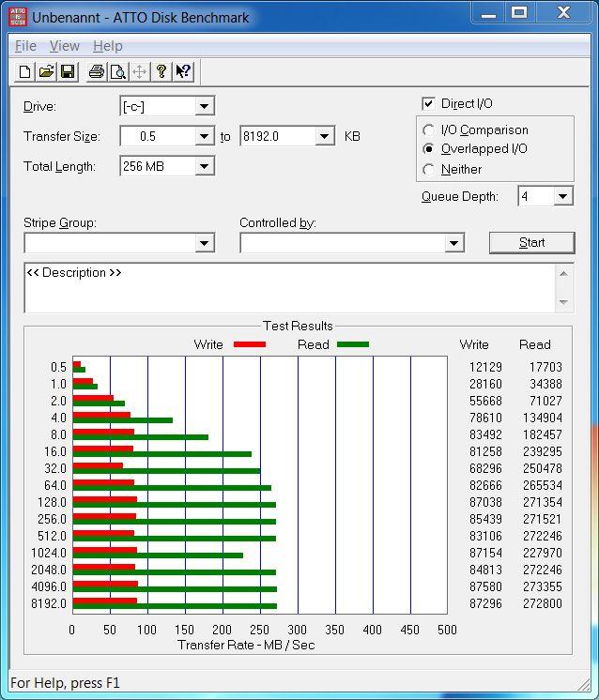
Task: Open the View menu
Action: 65,46
